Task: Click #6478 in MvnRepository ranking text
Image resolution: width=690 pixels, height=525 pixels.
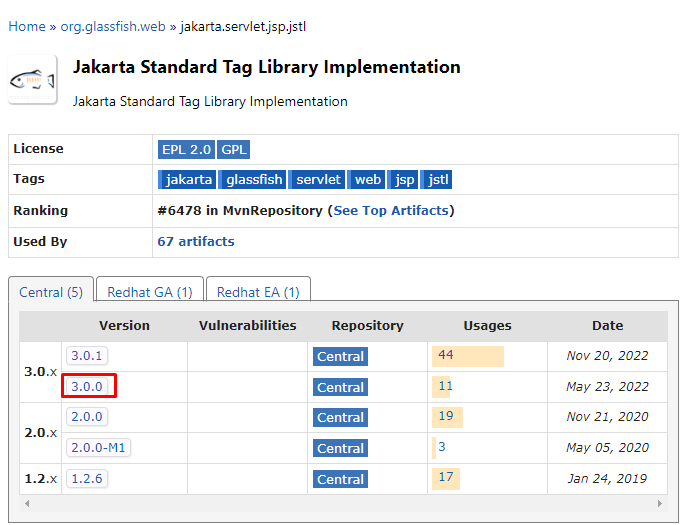Action: coord(240,210)
